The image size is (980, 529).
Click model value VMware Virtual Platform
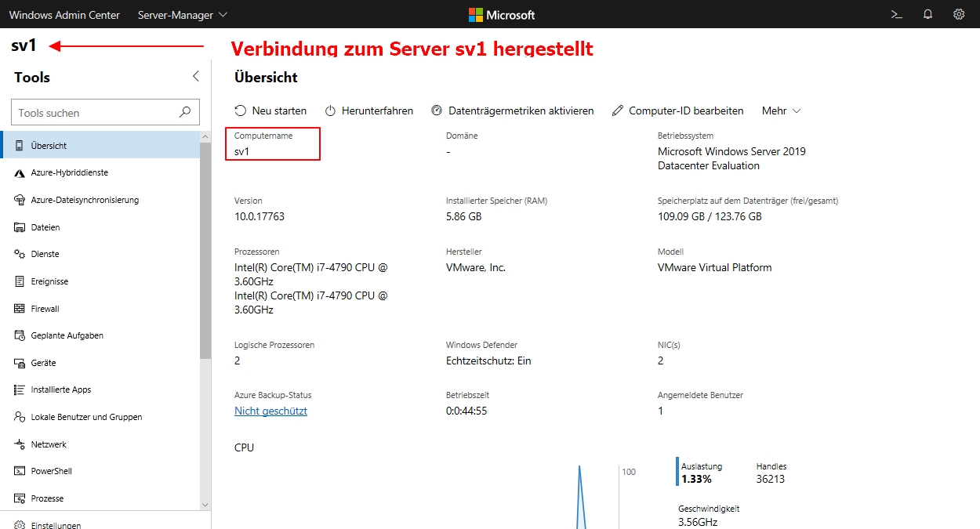[x=714, y=267]
